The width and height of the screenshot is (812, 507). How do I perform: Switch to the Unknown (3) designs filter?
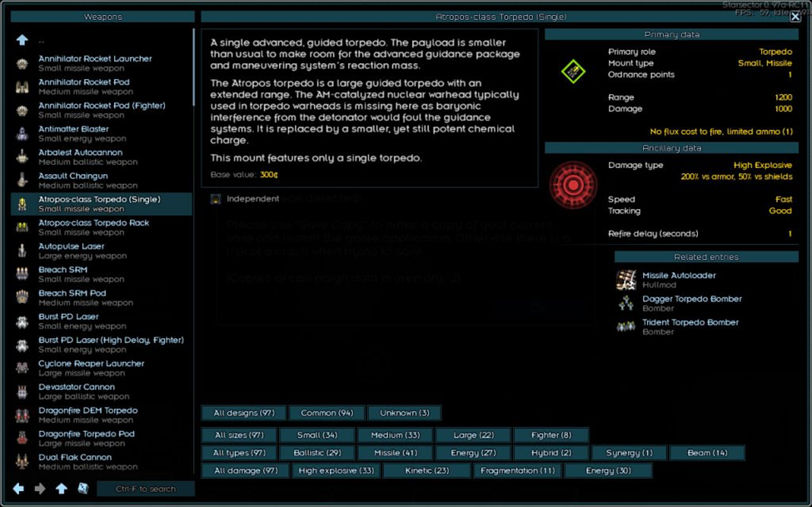pyautogui.click(x=404, y=413)
